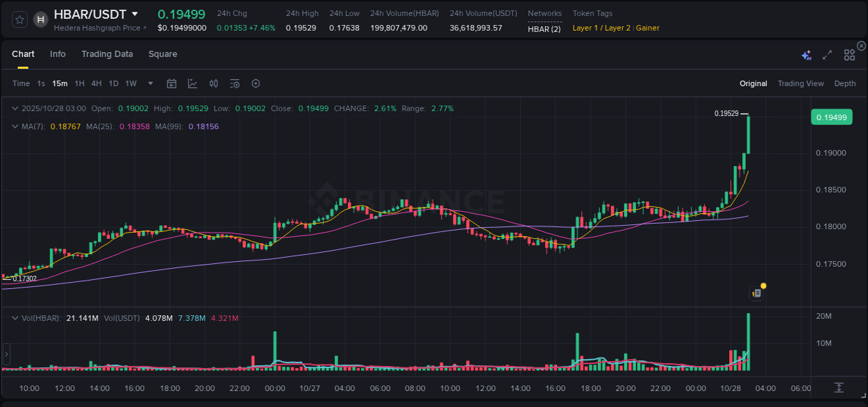Open the Hedera Hashgraph Price link
This screenshot has height=407, width=868.
[x=100, y=28]
